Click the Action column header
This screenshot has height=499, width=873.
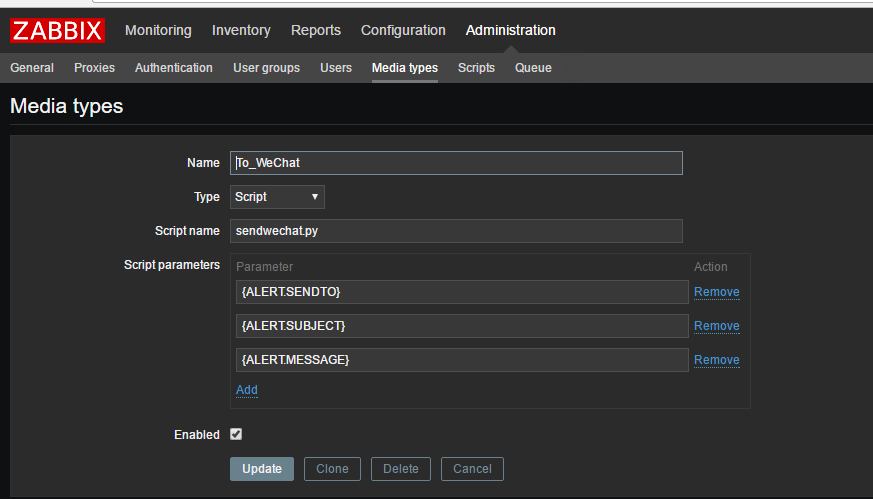(710, 267)
